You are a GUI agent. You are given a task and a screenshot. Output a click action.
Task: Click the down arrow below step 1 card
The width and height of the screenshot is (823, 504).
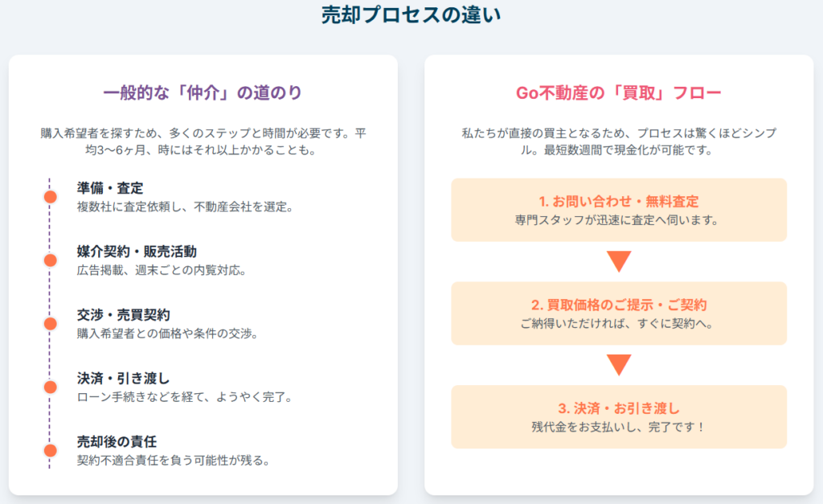point(619,261)
